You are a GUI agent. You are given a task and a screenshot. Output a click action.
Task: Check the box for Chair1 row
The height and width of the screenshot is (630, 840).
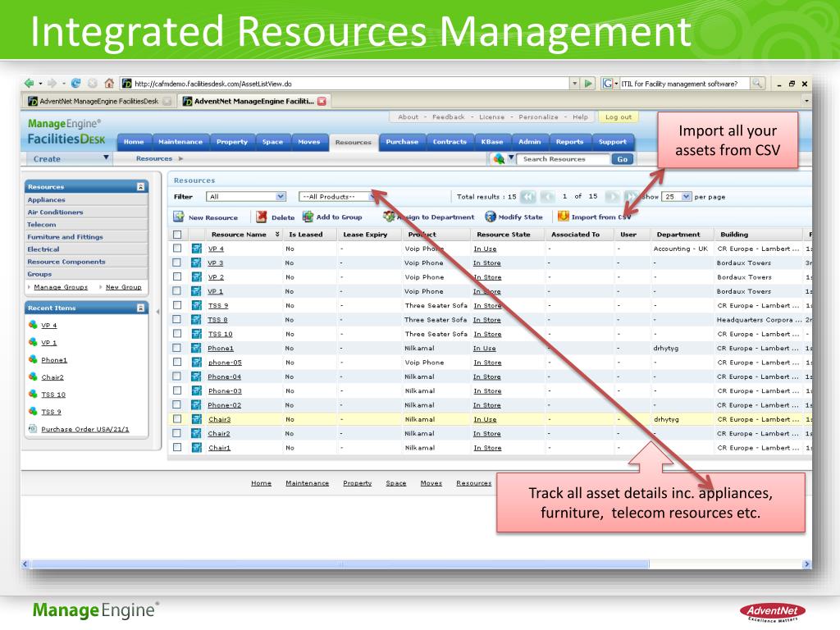(x=177, y=447)
